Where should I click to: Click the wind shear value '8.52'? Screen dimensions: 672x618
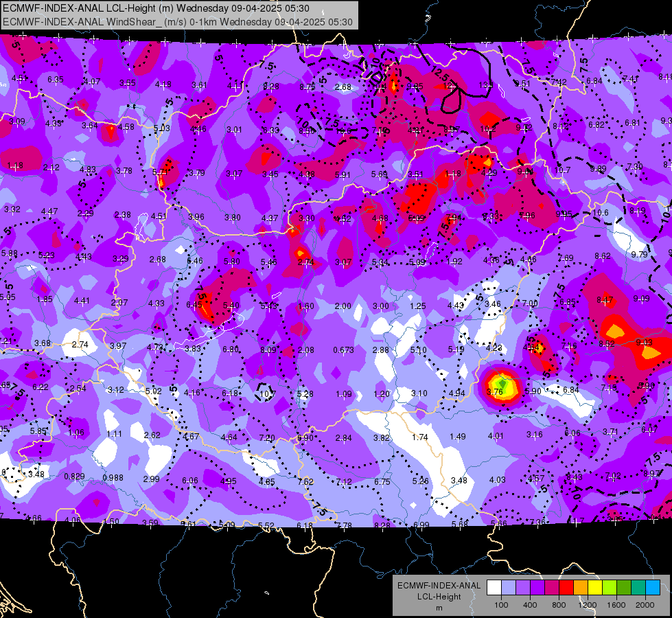[607, 344]
